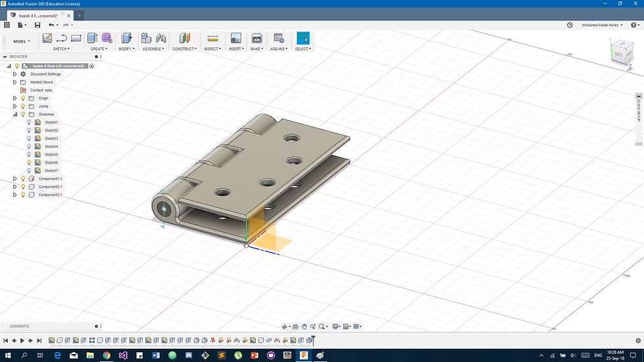Toggle visibility bulb of Sketch1
644x362 pixels.
[x=29, y=122]
